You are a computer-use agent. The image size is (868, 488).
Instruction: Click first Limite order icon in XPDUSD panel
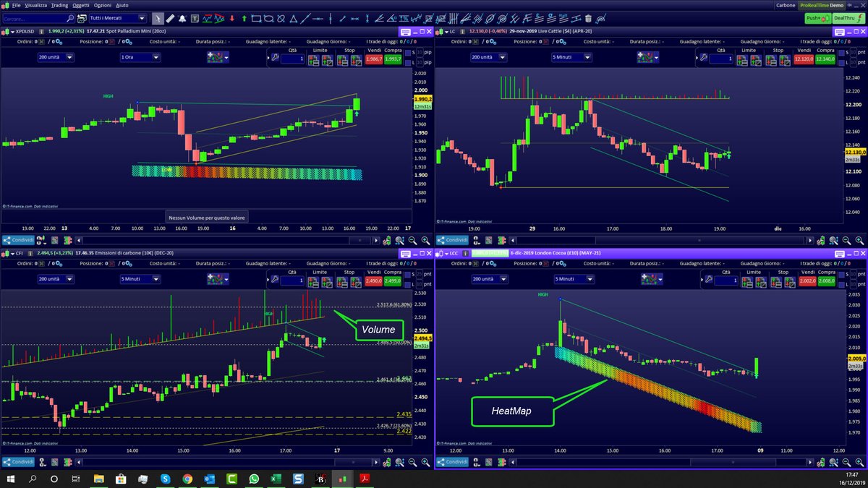[313, 60]
